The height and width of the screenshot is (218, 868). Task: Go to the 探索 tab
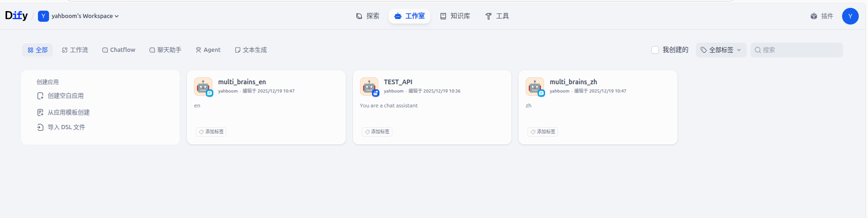pos(367,16)
